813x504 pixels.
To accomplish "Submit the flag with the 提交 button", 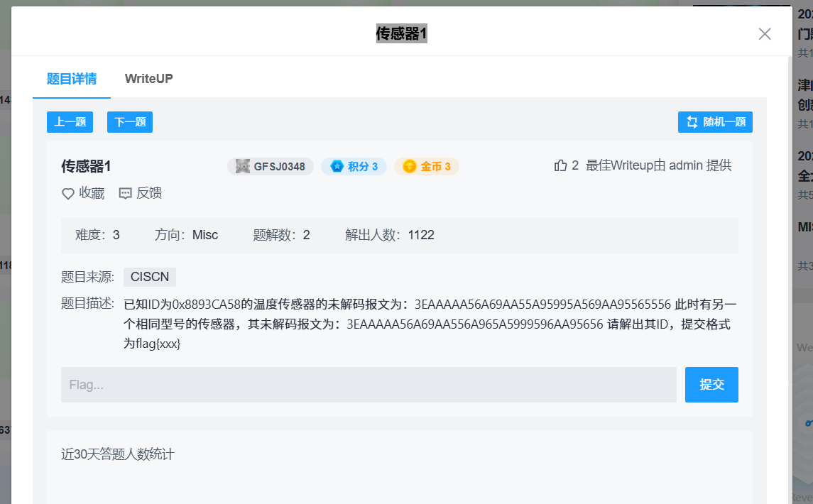I will [x=711, y=384].
